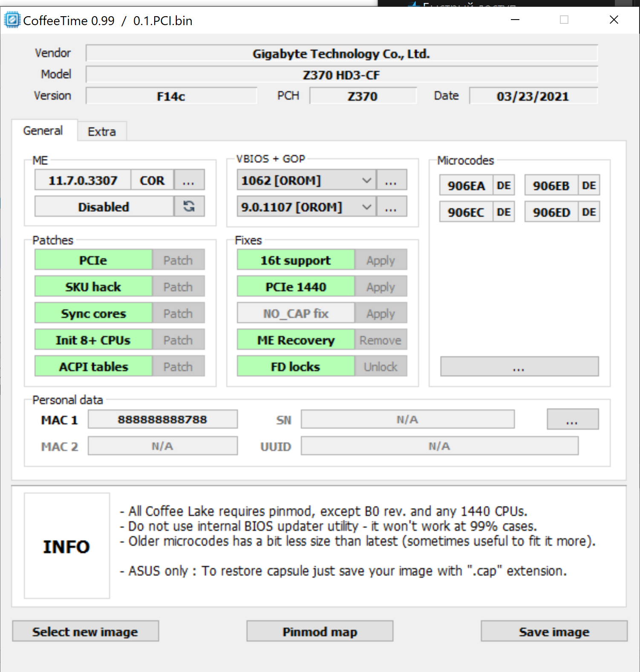Click the ACPI tables status button
640x672 pixels.
(93, 366)
